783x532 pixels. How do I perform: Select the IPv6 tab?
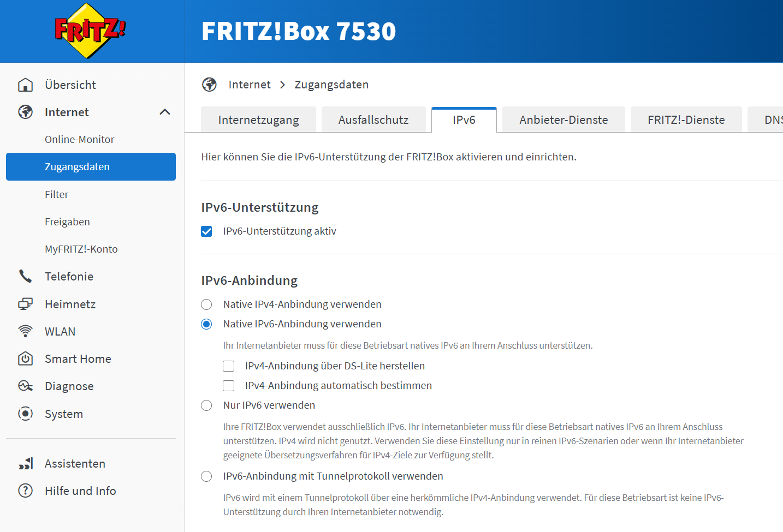(x=464, y=119)
